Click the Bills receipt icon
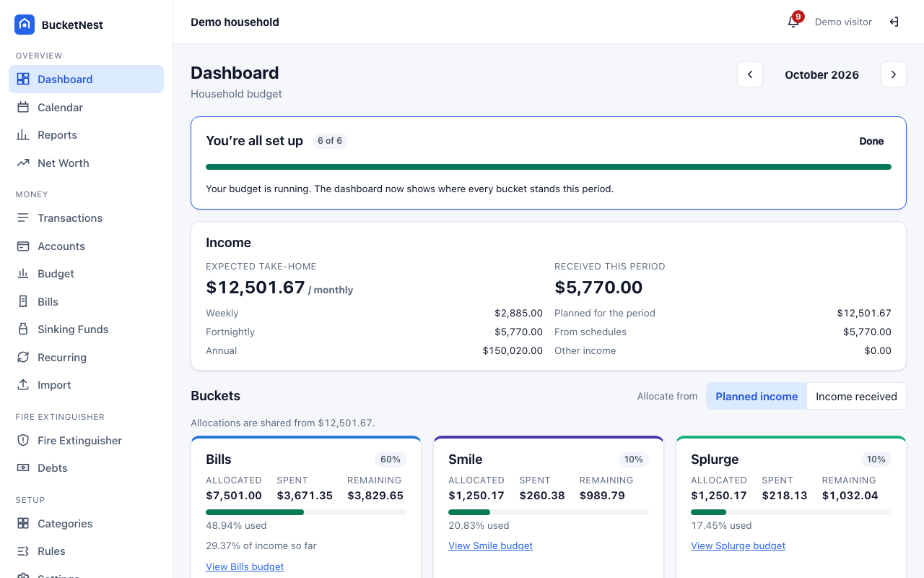924x578 pixels. [23, 302]
